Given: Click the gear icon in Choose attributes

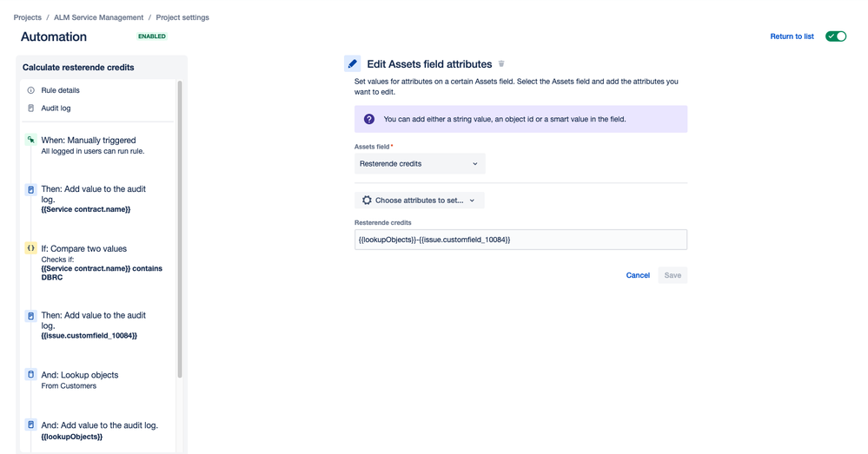Looking at the screenshot, I should point(367,201).
